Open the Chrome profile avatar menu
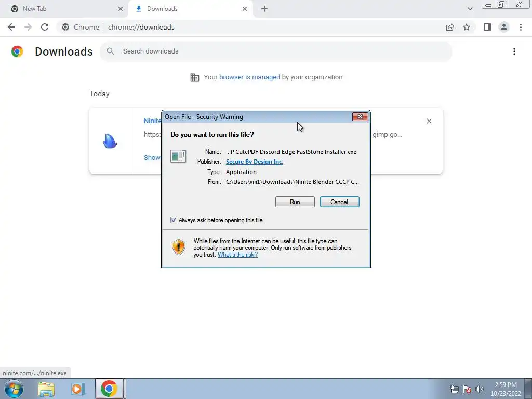The image size is (532, 399). tap(504, 27)
